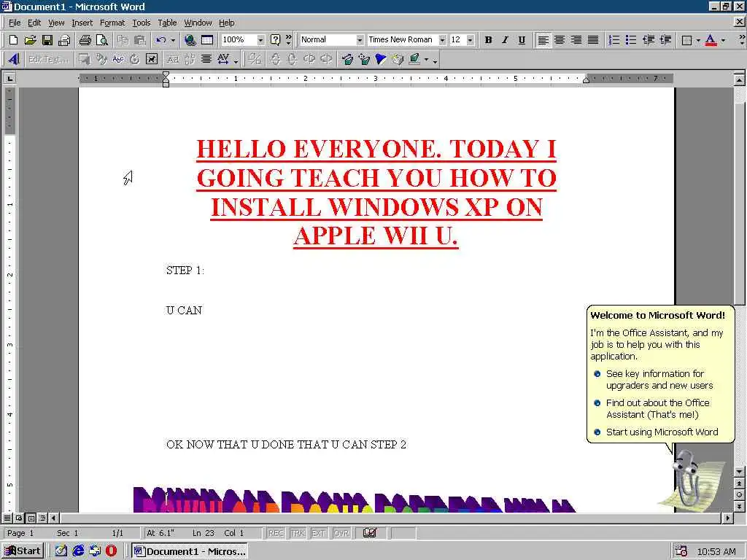
Task: Click the Print icon
Action: (85, 40)
